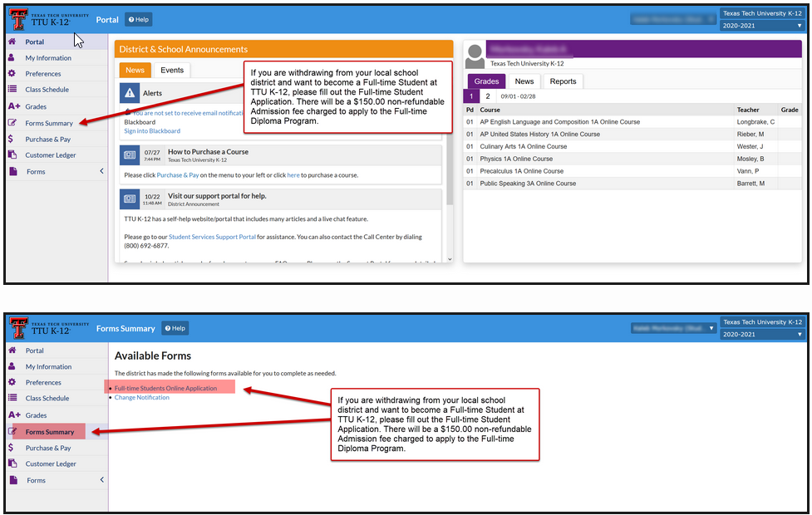Click the A+ Grades icon on the Portal page sidebar
Screen dimensions: 812x515
[14, 106]
